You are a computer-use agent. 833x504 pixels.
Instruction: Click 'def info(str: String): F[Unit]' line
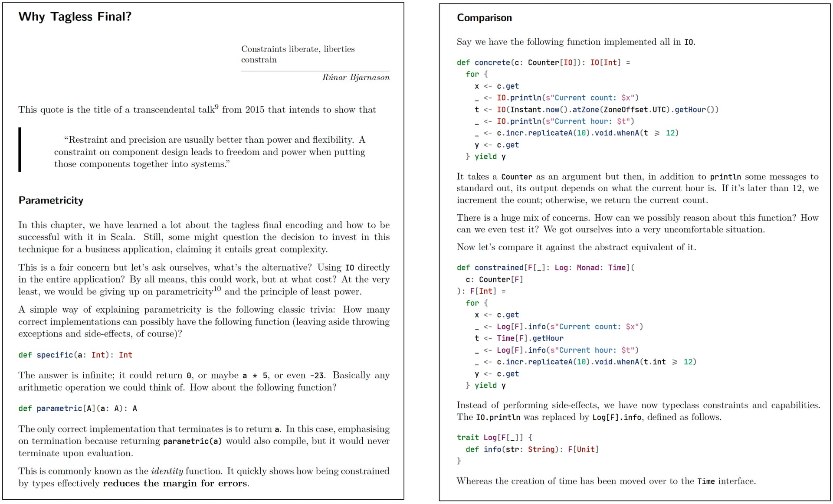click(x=532, y=449)
